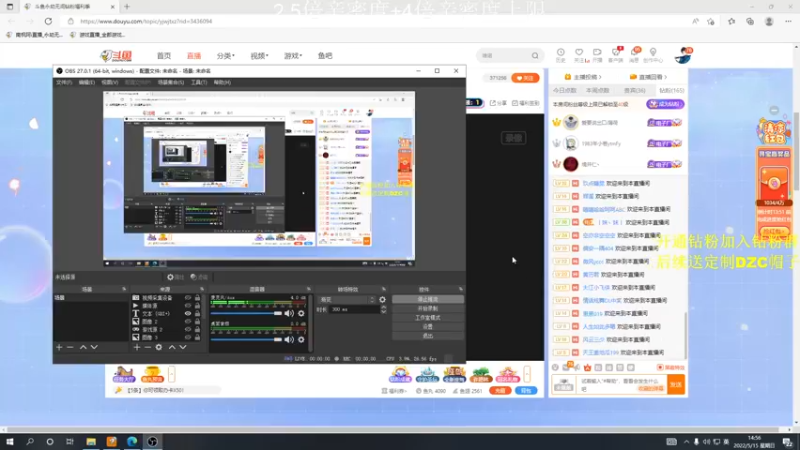The width and height of the screenshot is (800, 450).
Task: Open Microsoft Edge taskbar icon
Action: coord(132,441)
